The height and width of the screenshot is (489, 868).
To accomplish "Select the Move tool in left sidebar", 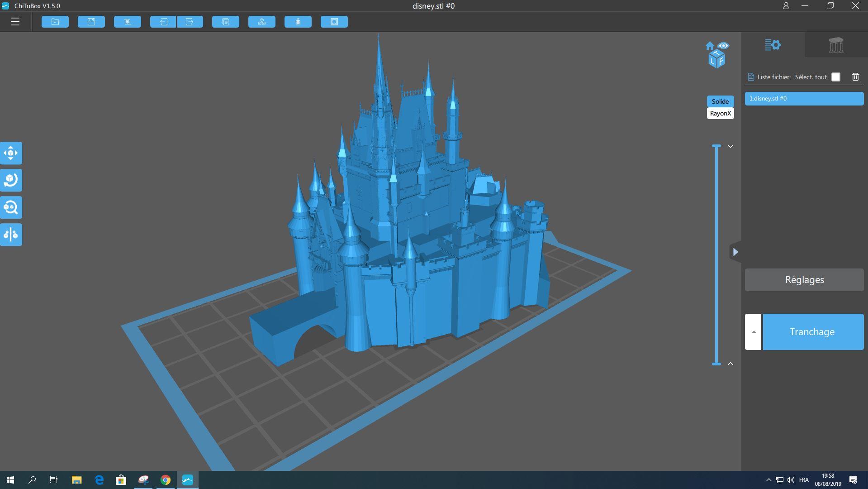I will tap(11, 153).
